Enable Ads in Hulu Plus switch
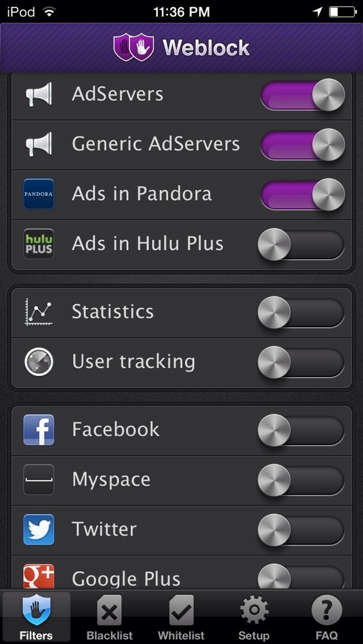Screen dimensions: 363x644 301,244
